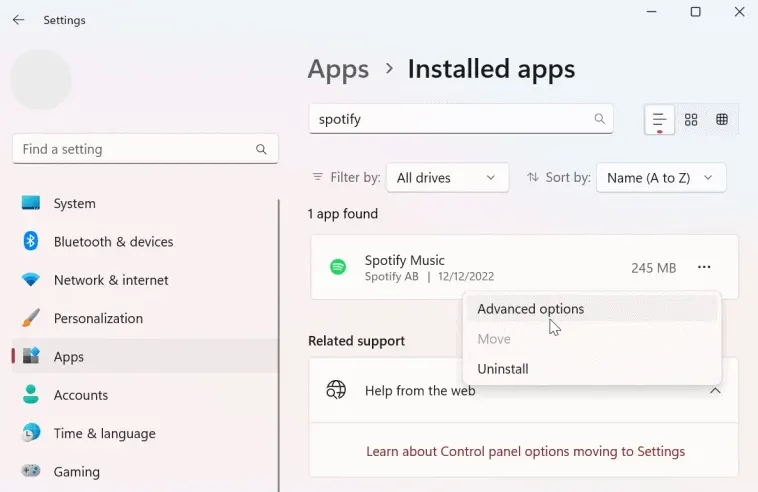
Task: Click the 245 MB size value
Action: 654,268
